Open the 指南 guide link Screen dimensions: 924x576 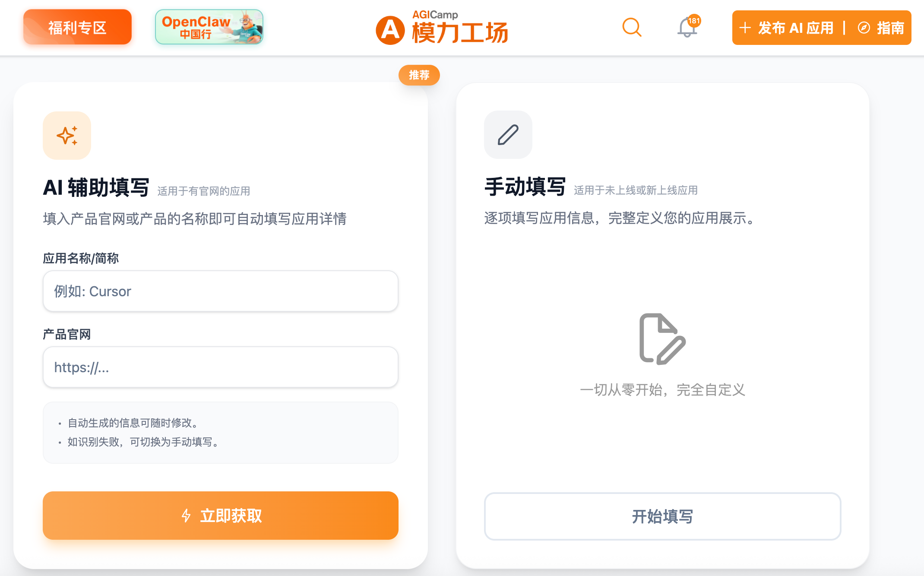tap(890, 28)
